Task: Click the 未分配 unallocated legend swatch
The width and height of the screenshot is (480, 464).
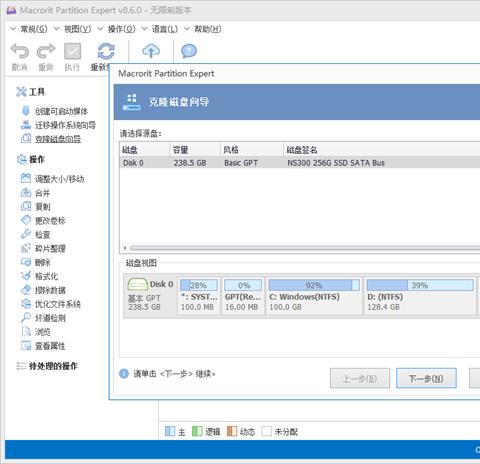Action: [x=267, y=431]
